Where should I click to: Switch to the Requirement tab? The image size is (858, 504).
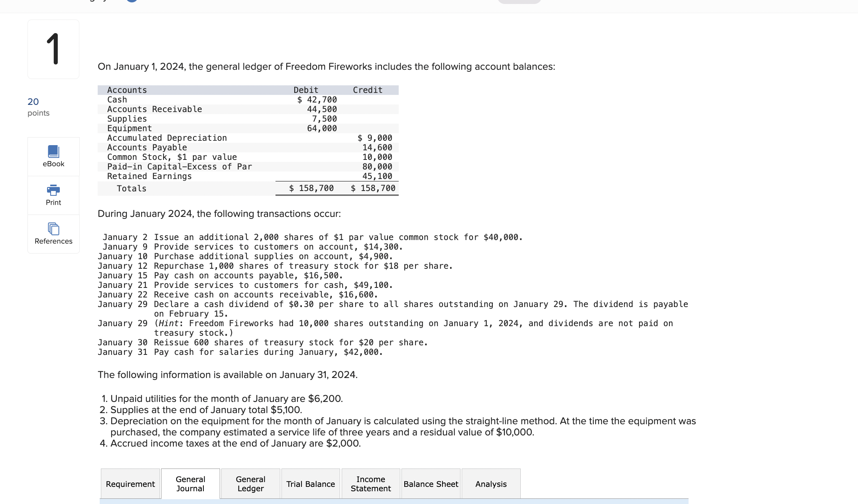click(x=130, y=484)
